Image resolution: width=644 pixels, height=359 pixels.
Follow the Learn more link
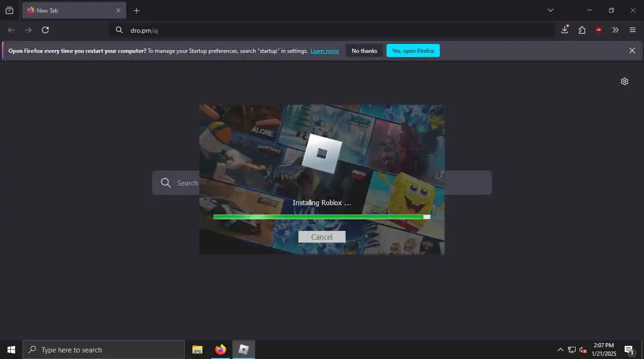point(325,51)
